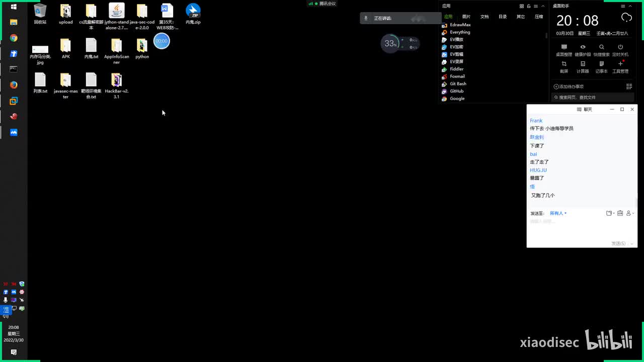Switch to the 应用 tab
Screen dimensions: 644x362
pos(448,17)
